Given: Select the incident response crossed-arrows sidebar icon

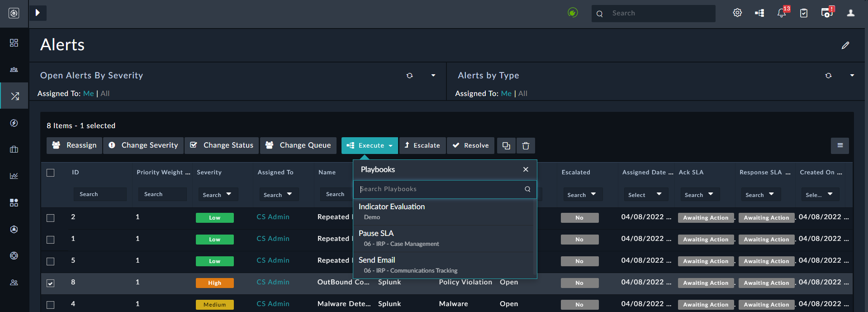Looking at the screenshot, I should coord(15,96).
